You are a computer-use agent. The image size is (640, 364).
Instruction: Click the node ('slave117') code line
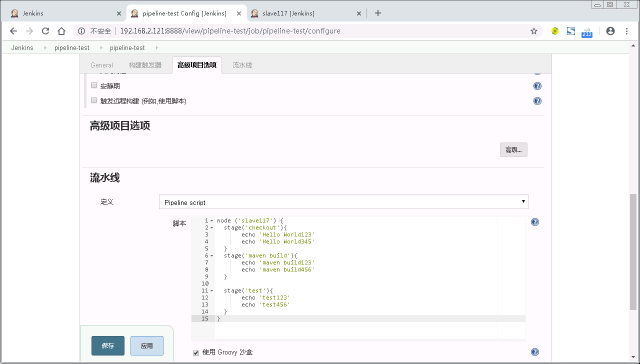(x=250, y=220)
